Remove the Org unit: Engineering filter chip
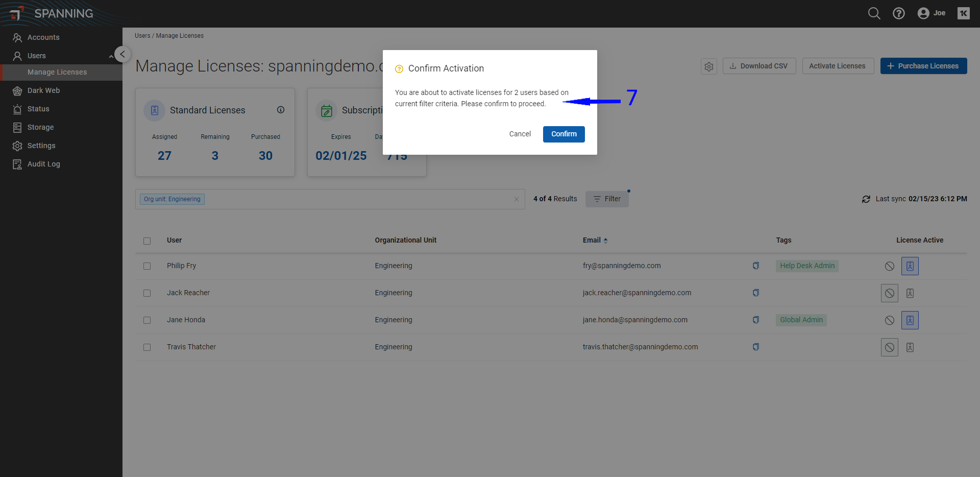 [x=172, y=199]
